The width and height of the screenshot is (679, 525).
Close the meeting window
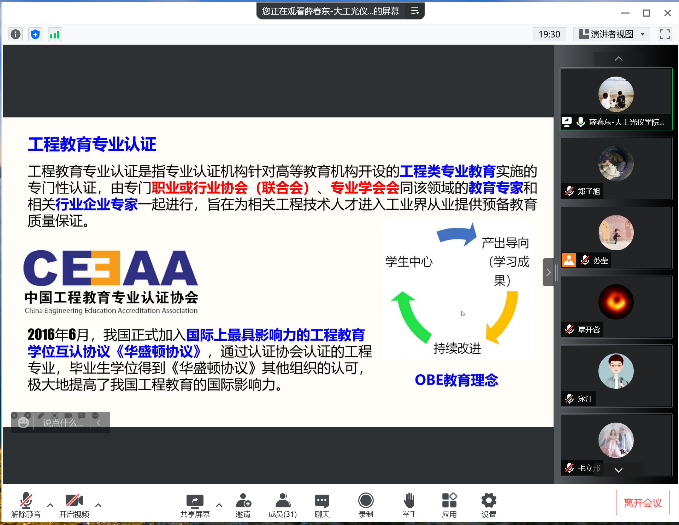click(x=667, y=13)
